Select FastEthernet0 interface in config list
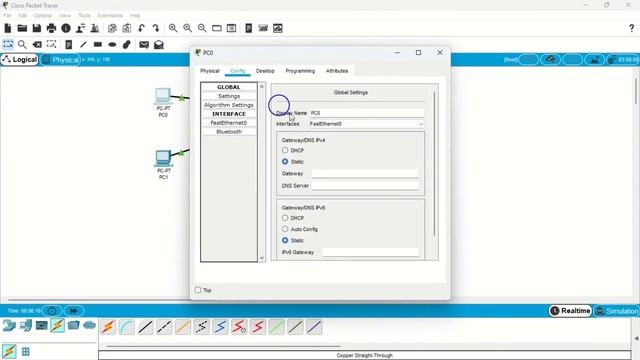The width and height of the screenshot is (640, 360). (229, 122)
